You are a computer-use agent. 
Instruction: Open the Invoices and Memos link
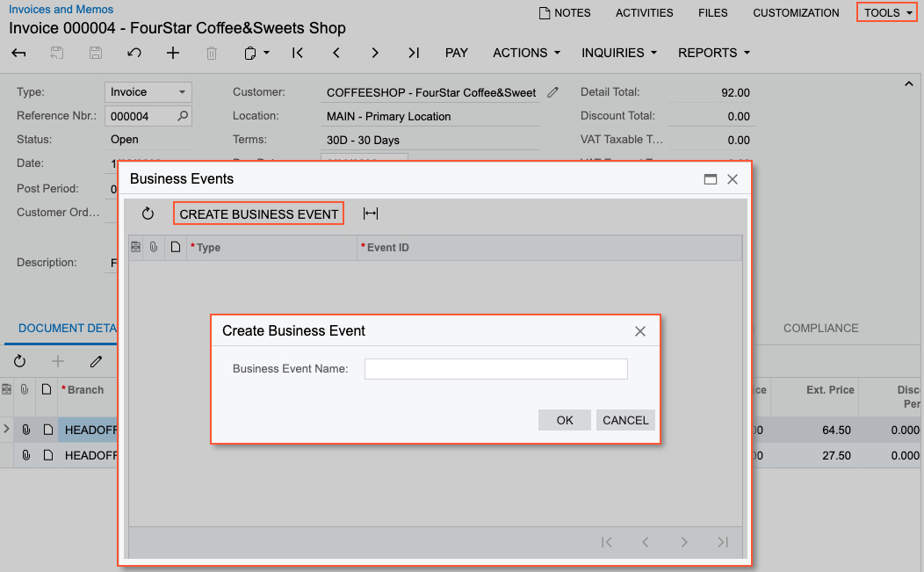point(61,10)
